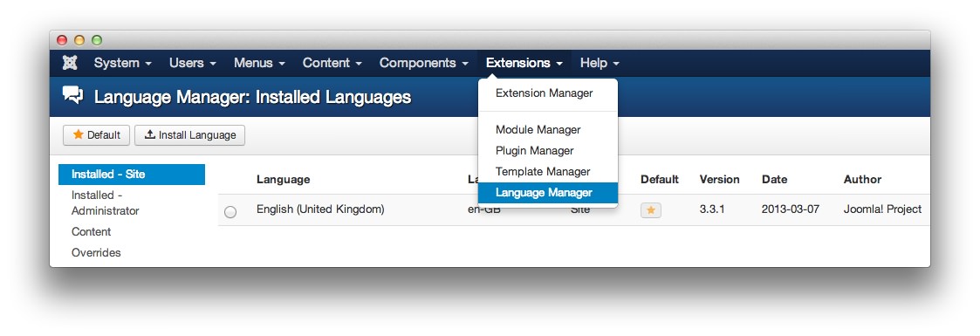Expand the Content dropdown in top bar

pos(332,63)
